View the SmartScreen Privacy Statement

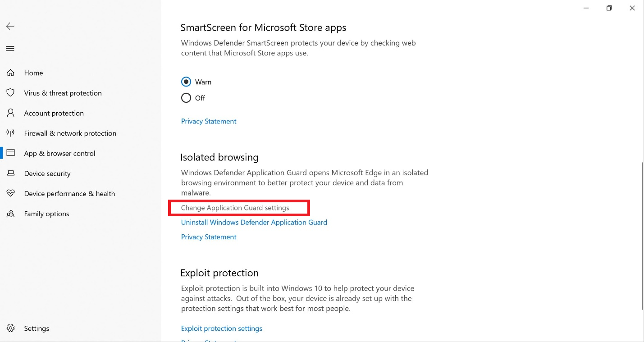208,121
